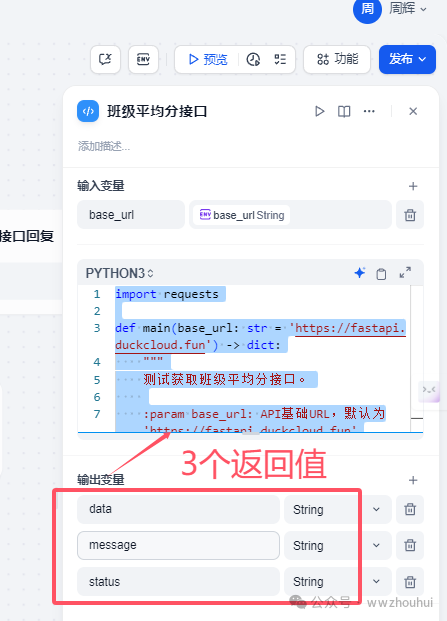Screen dimensions: 447x621
Task: Click the status output variable name field
Action: click(178, 581)
